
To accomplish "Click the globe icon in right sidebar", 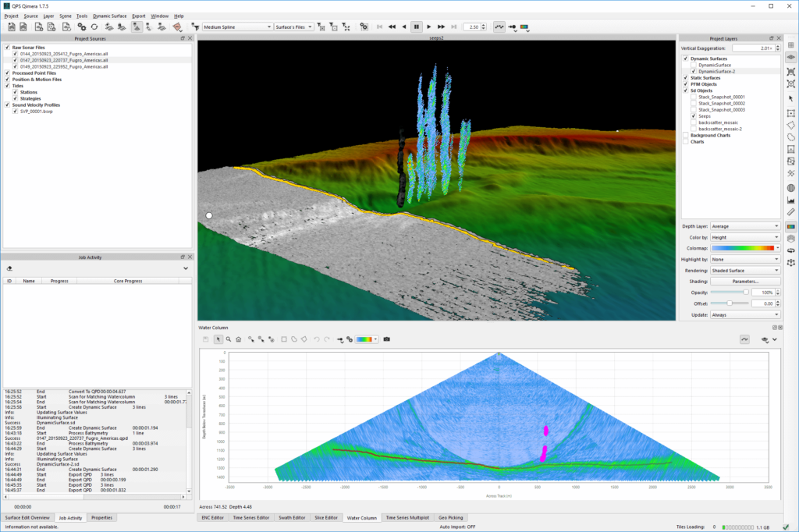I will pyautogui.click(x=790, y=188).
